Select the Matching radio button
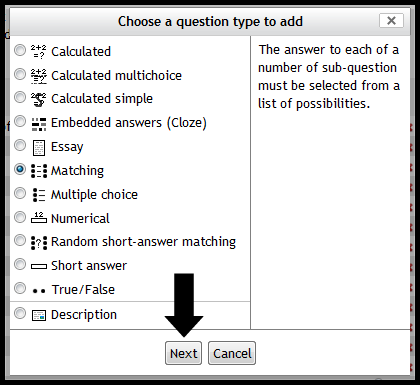The image size is (420, 385). click(x=20, y=169)
